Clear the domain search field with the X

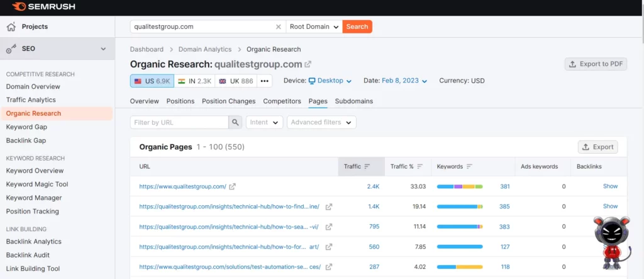pyautogui.click(x=278, y=26)
